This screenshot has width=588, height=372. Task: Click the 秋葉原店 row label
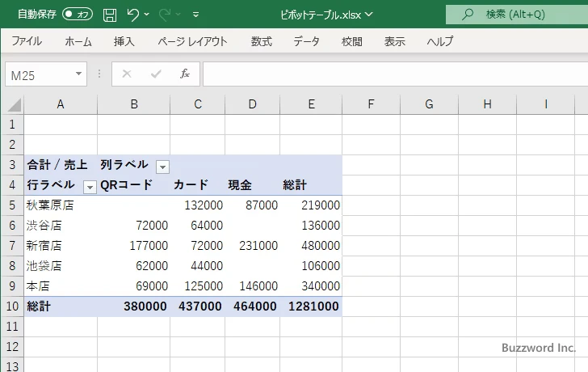pos(61,205)
